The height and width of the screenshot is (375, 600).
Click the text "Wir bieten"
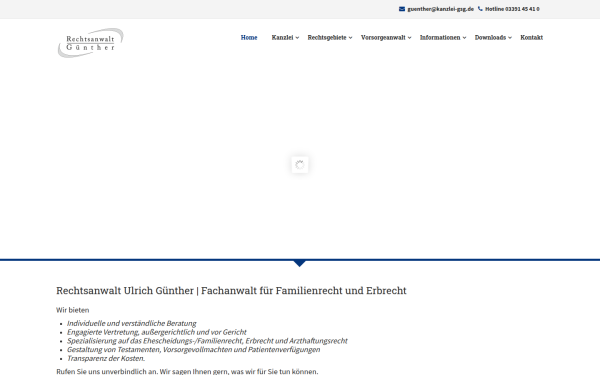pos(73,310)
